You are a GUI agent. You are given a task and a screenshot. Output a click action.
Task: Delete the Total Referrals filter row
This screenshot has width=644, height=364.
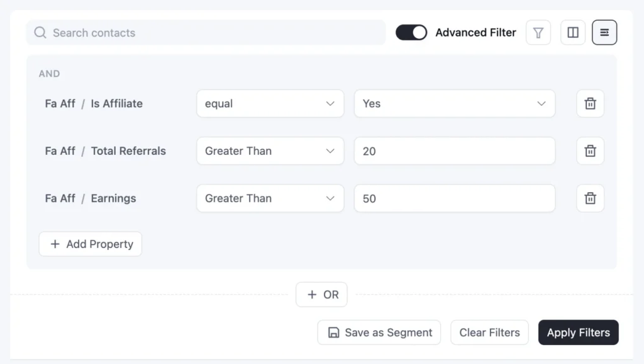click(590, 151)
